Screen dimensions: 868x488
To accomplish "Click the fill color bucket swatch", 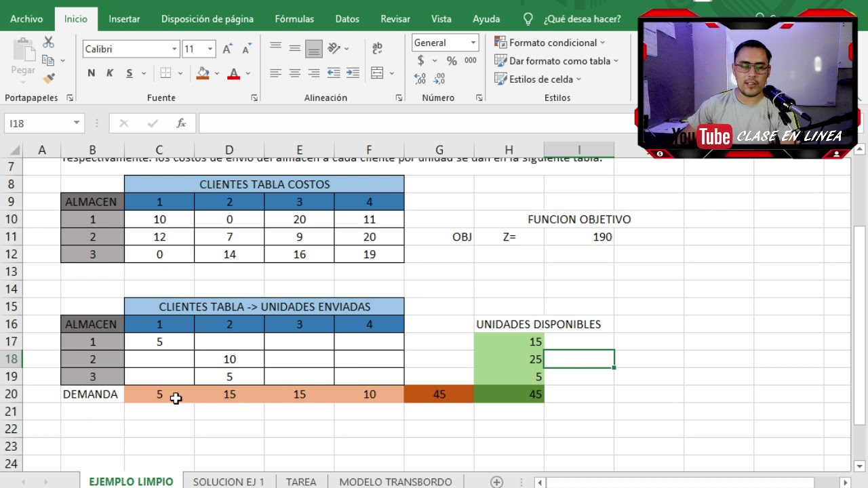I will (202, 73).
